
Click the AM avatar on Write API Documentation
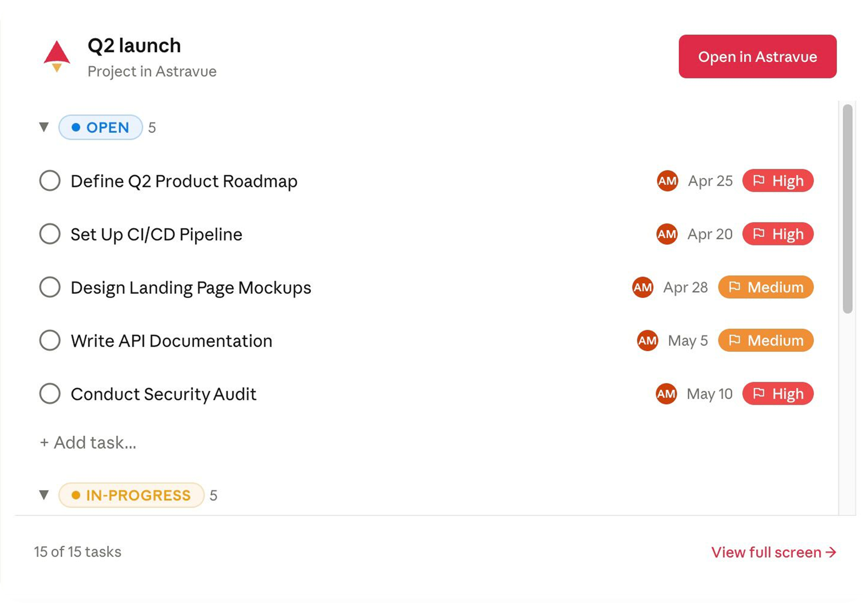[x=647, y=341]
